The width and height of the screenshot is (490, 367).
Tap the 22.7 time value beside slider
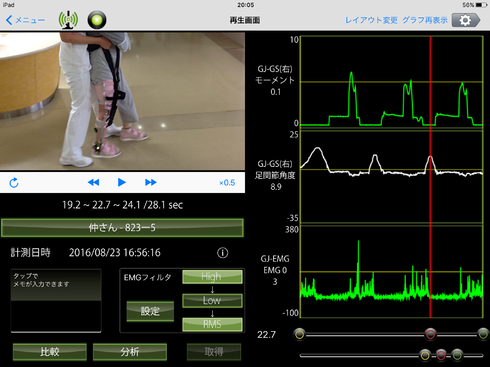pyautogui.click(x=266, y=334)
